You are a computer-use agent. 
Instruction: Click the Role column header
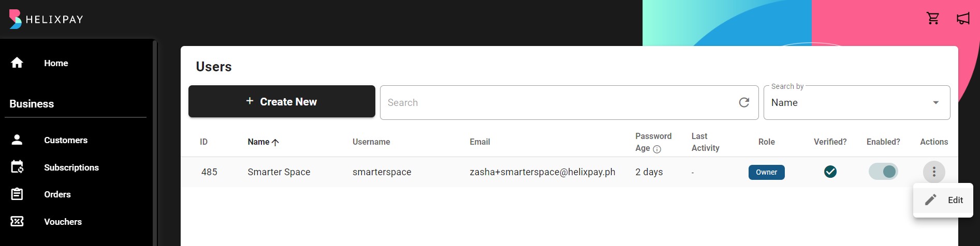pos(767,142)
